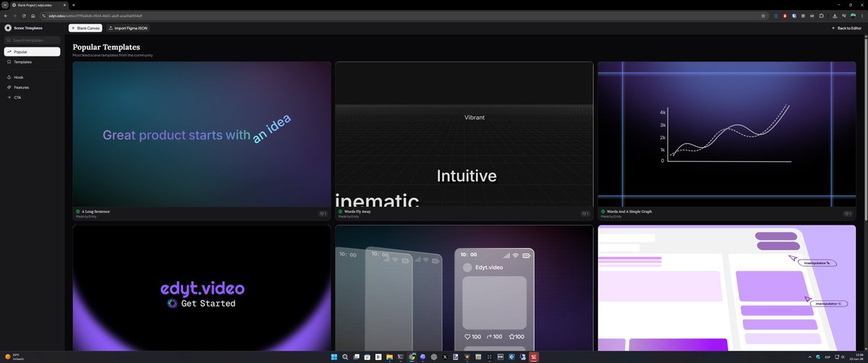The height and width of the screenshot is (363, 868).
Task: Click the browser forward arrow
Action: (15, 15)
